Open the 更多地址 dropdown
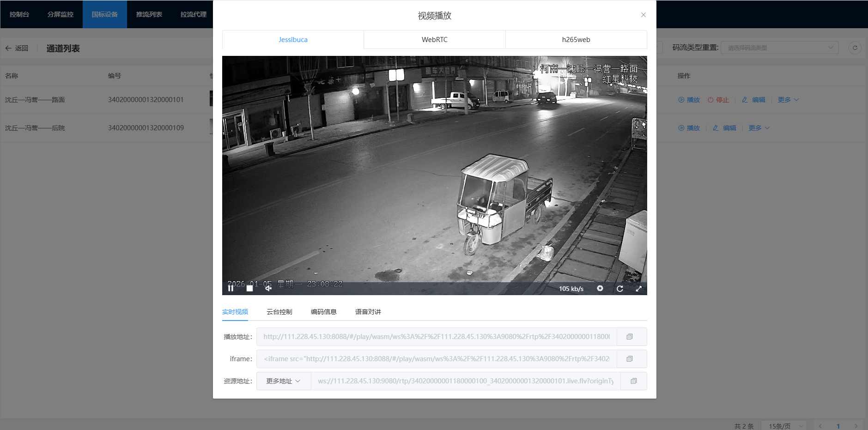868x430 pixels. coord(283,381)
